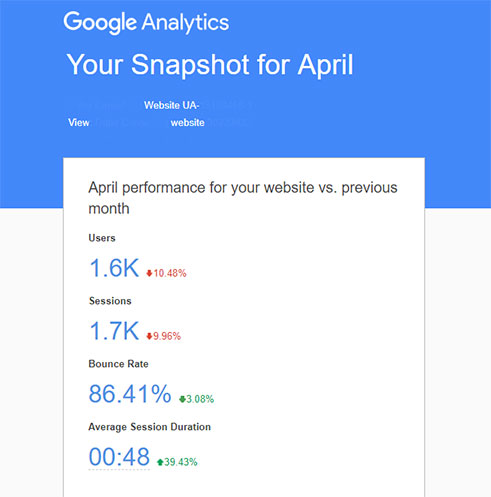The width and height of the screenshot is (491, 497).
Task: Click the 10.48% users change percentage
Action: tap(170, 273)
